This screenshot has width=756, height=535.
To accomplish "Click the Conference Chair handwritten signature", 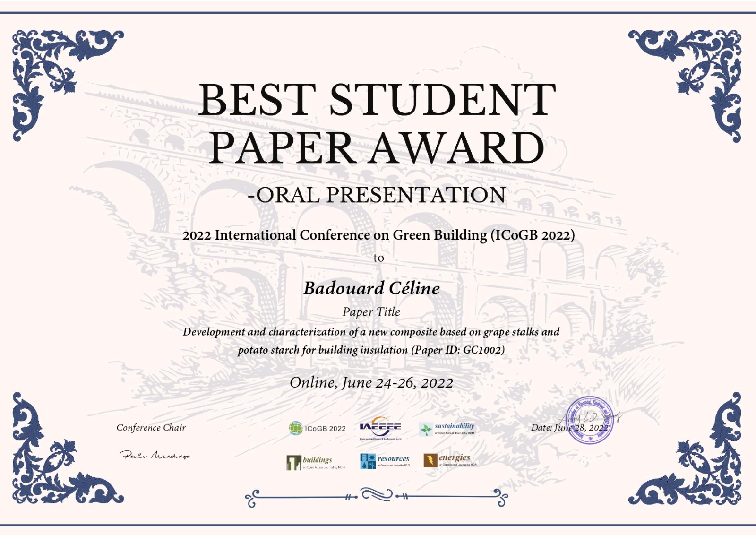I will 155,455.
